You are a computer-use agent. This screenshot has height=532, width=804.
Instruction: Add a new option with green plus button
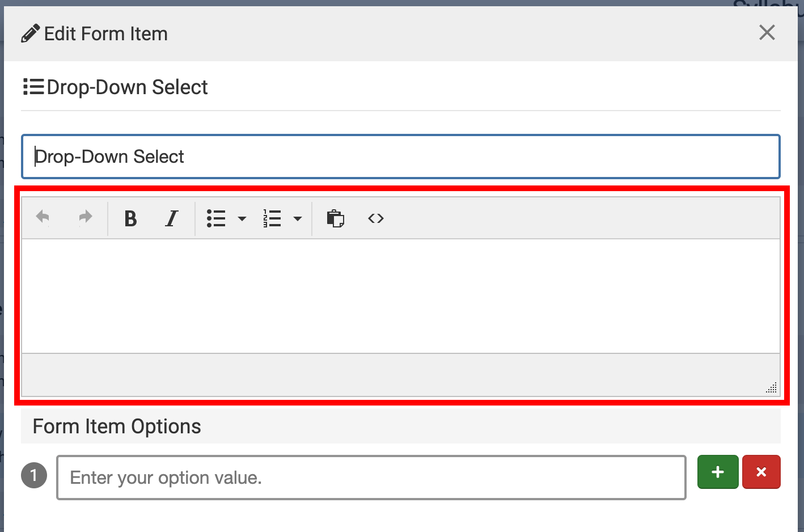718,472
